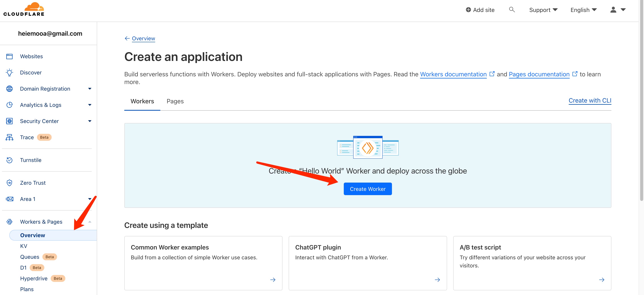Click arrow on Common Worker examples card
Viewport: 644px width, 295px height.
[x=273, y=280]
